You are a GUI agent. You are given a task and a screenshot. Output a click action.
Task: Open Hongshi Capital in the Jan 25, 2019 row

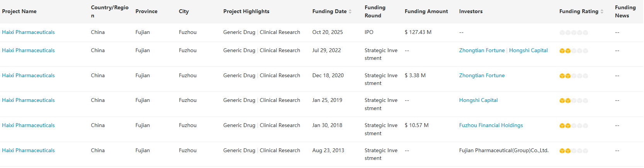point(478,100)
